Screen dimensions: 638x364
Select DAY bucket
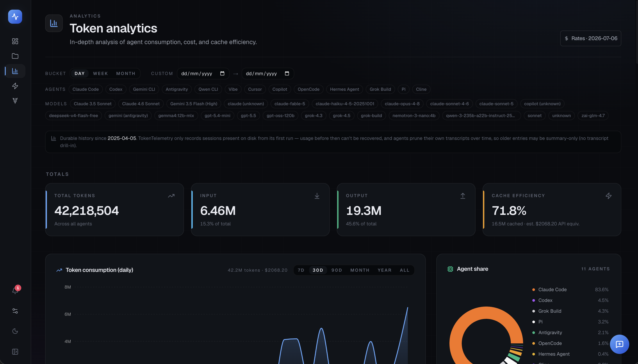click(79, 73)
